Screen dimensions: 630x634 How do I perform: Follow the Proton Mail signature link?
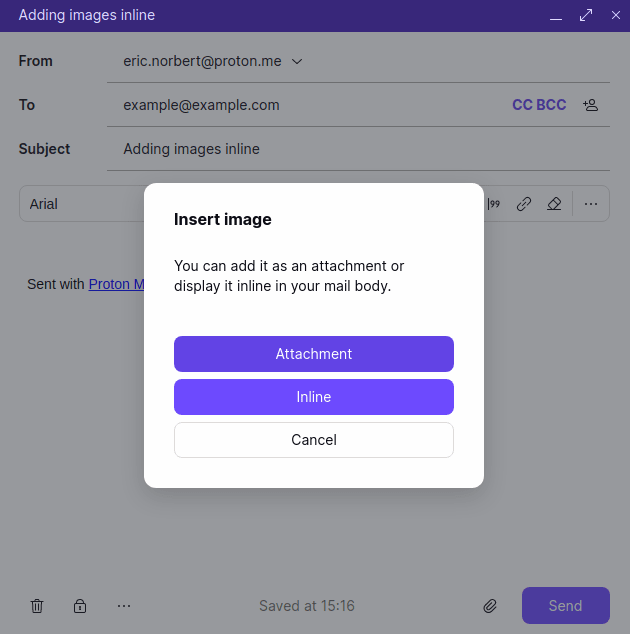(116, 284)
